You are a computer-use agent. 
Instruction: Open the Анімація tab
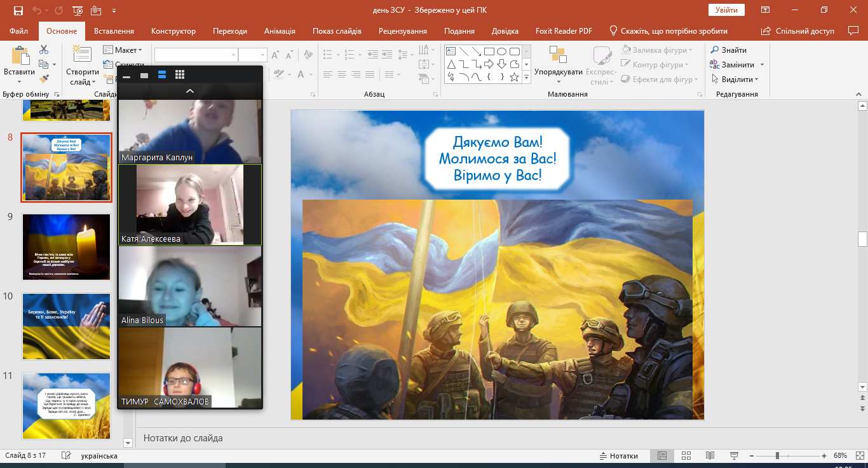(280, 31)
